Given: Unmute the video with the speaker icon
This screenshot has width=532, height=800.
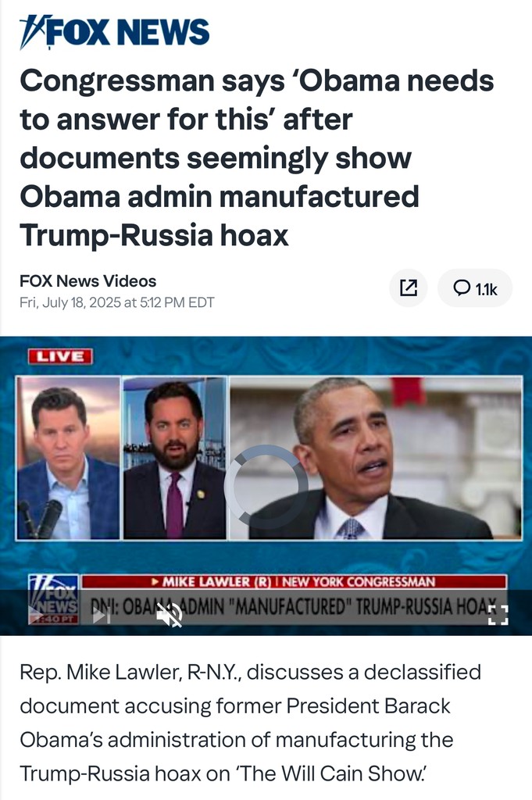Looking at the screenshot, I should pyautogui.click(x=170, y=616).
